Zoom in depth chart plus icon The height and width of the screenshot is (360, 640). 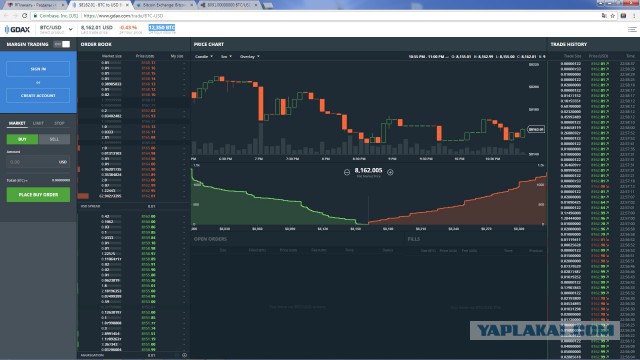tap(390, 172)
